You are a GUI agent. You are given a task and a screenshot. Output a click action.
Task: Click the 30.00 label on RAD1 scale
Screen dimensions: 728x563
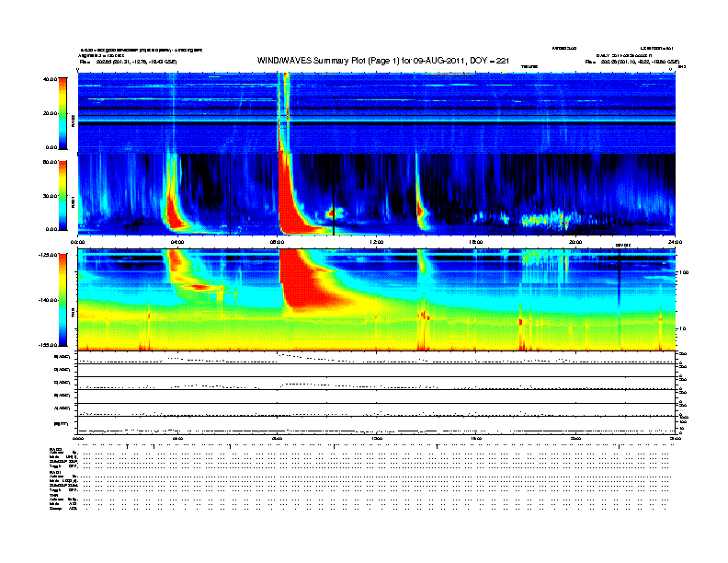click(50, 196)
